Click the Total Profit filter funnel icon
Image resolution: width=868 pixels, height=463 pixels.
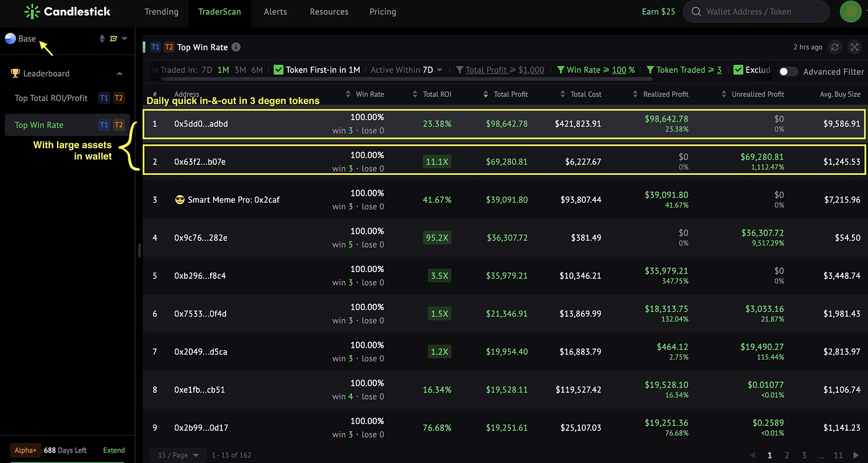click(x=459, y=70)
